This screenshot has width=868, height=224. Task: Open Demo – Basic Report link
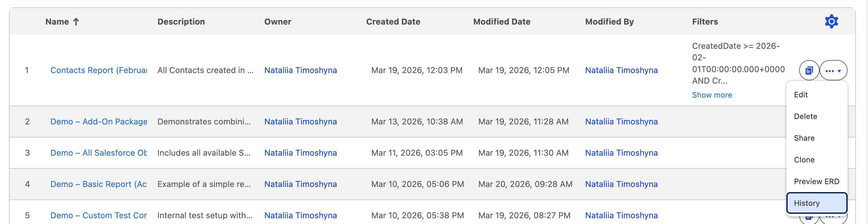pos(99,184)
